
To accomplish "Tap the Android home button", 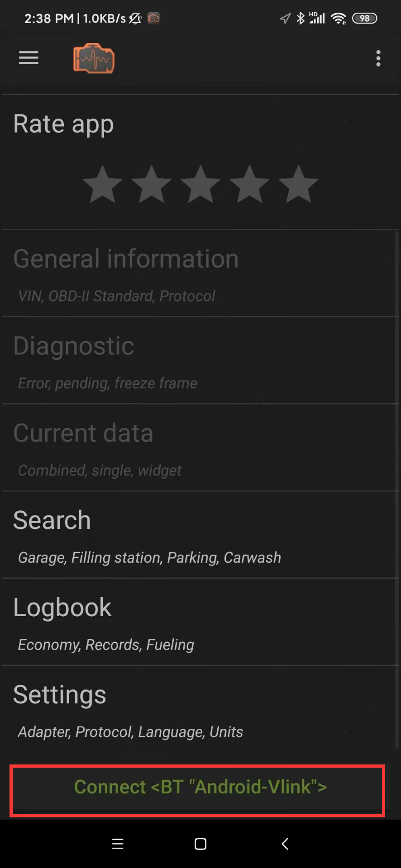I will point(200,844).
